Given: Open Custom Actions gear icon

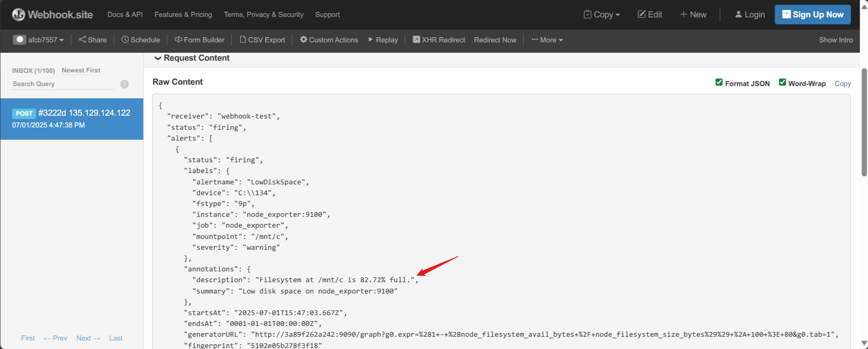Looking at the screenshot, I should click(x=303, y=40).
